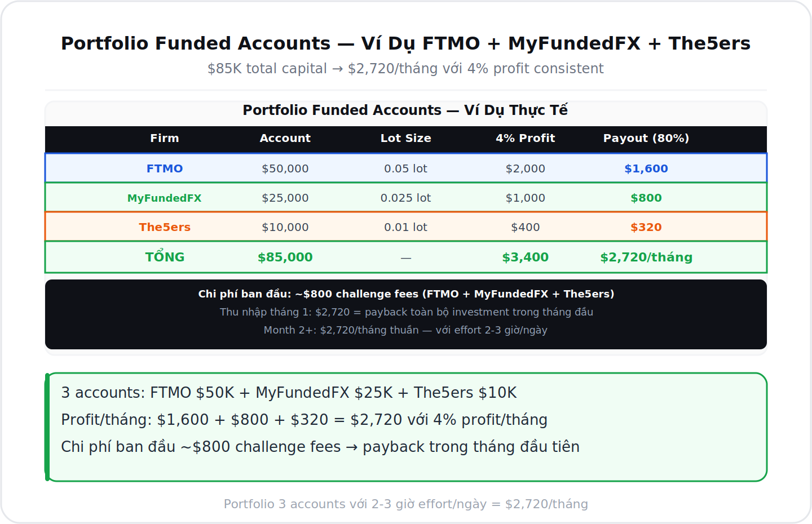Click the 'Lot Size' column header
The width and height of the screenshot is (812, 524).
click(x=406, y=138)
